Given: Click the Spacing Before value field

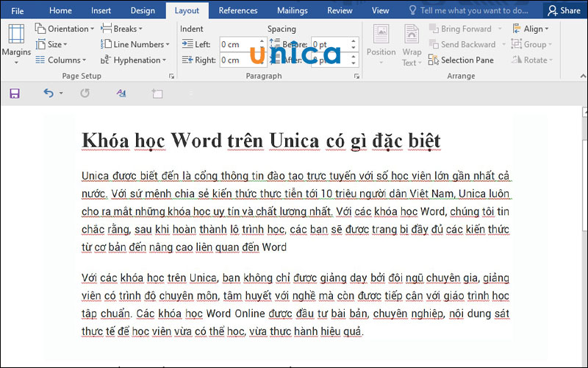Looking at the screenshot, I should 331,44.
